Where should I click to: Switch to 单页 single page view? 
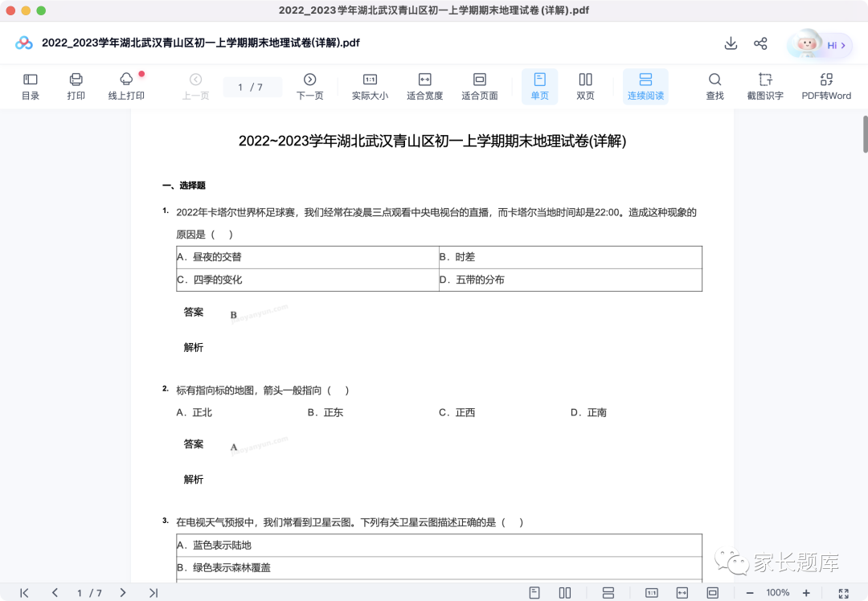(540, 87)
